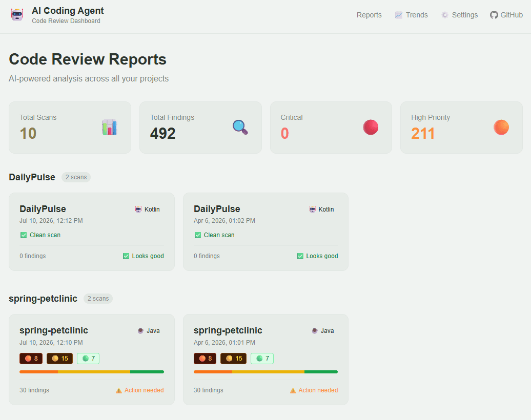531x420 pixels.
Task: Open DailyPulse report from Apr 6, 2026
Action: pos(266,232)
